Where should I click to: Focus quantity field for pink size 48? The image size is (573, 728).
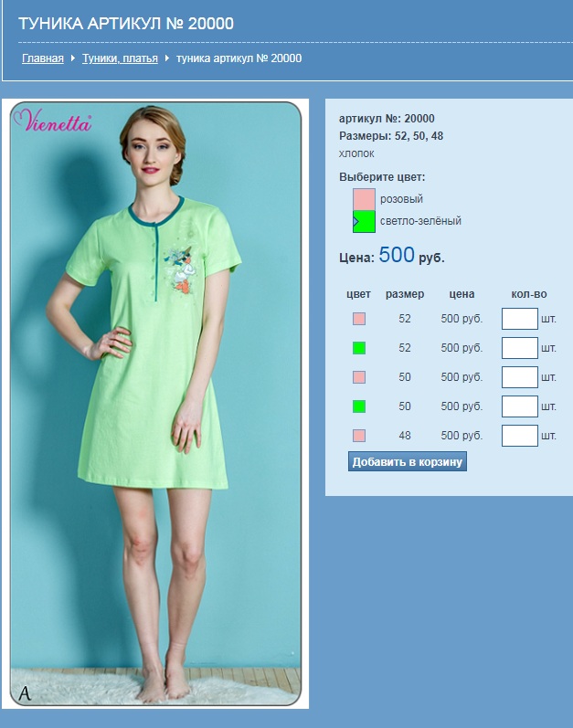519,436
